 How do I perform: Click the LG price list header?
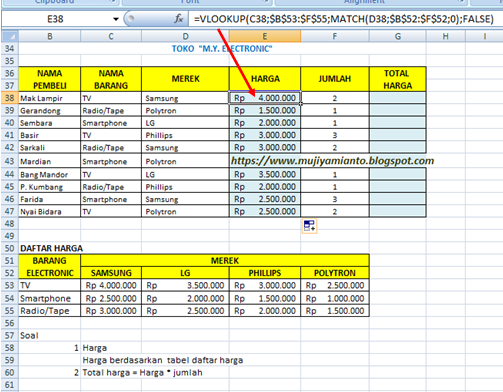point(185,273)
